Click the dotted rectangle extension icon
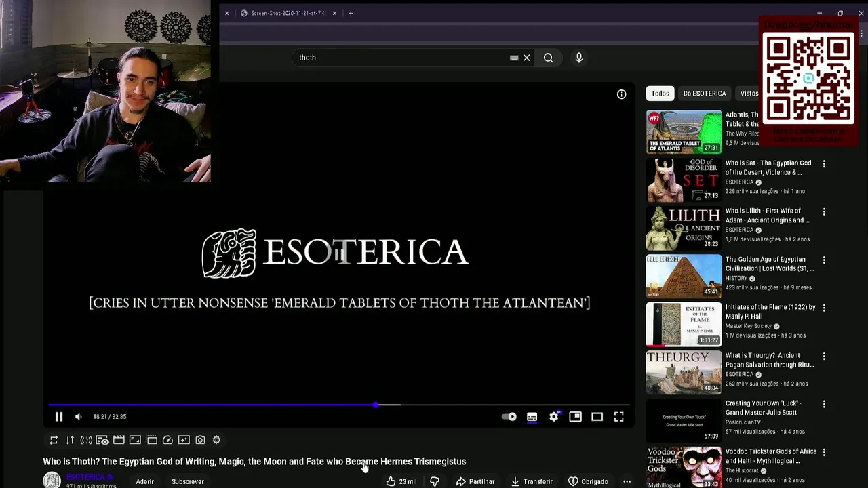 (151, 440)
